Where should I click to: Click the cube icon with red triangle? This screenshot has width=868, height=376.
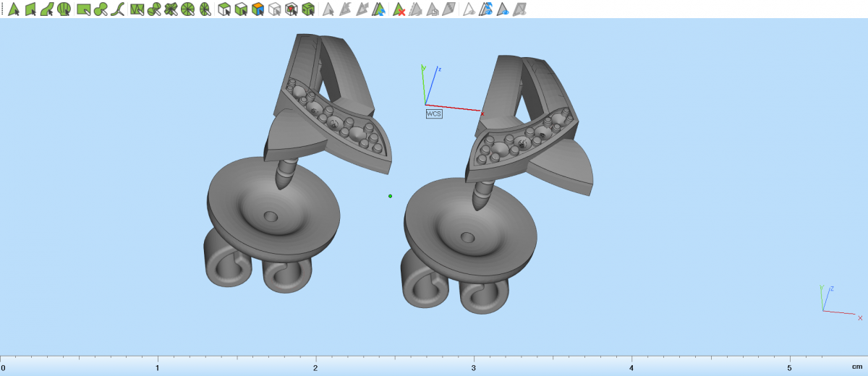tap(291, 9)
